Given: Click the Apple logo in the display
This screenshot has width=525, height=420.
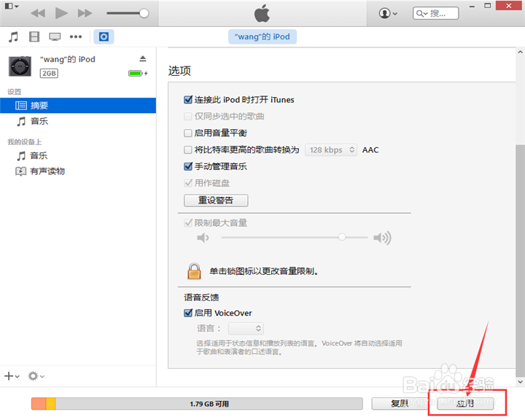Looking at the screenshot, I should [262, 13].
